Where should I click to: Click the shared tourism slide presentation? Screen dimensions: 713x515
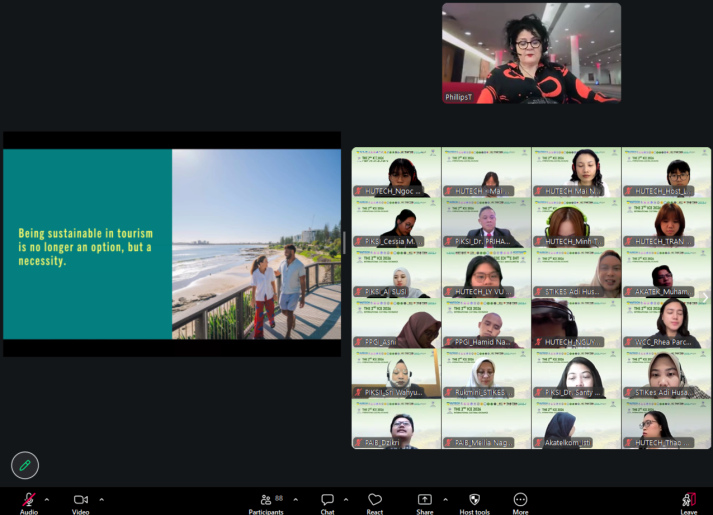click(172, 244)
